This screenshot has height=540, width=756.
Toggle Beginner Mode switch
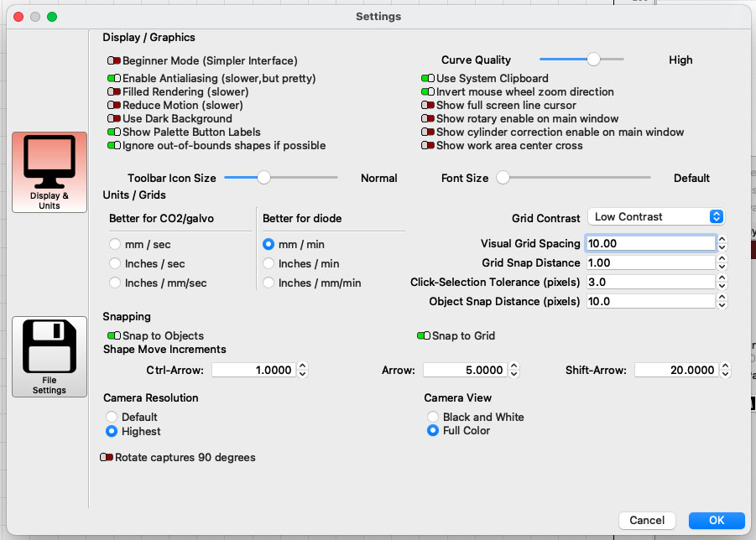coord(114,60)
